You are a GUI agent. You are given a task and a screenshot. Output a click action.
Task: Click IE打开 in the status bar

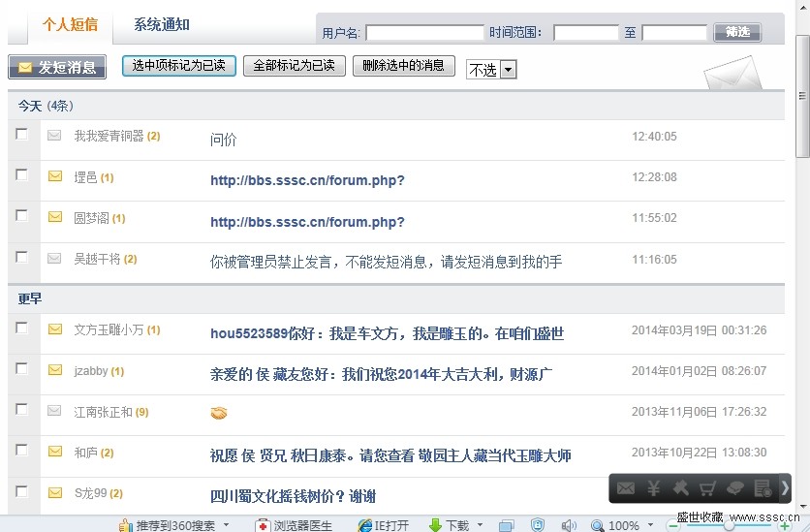[384, 525]
